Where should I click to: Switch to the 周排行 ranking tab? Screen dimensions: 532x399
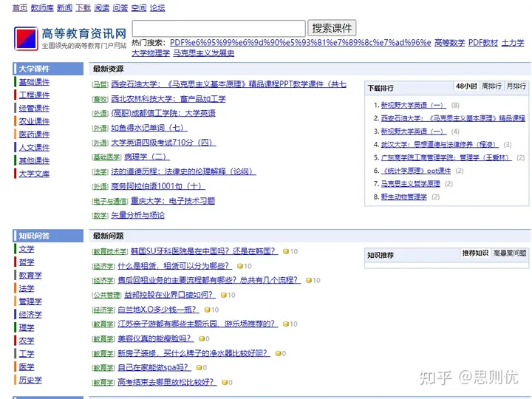pyautogui.click(x=491, y=86)
